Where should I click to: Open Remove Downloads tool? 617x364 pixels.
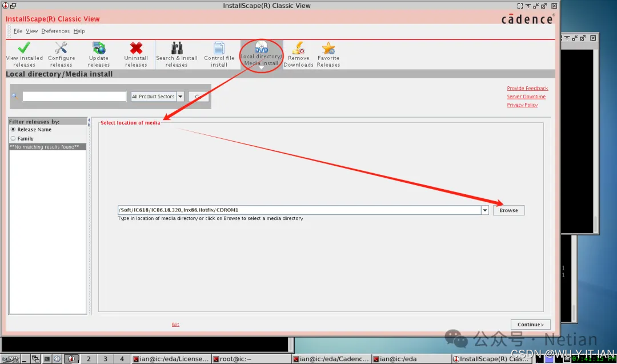298,54
